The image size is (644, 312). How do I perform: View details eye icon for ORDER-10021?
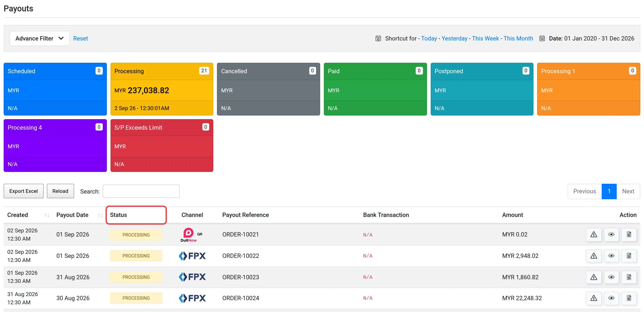611,234
